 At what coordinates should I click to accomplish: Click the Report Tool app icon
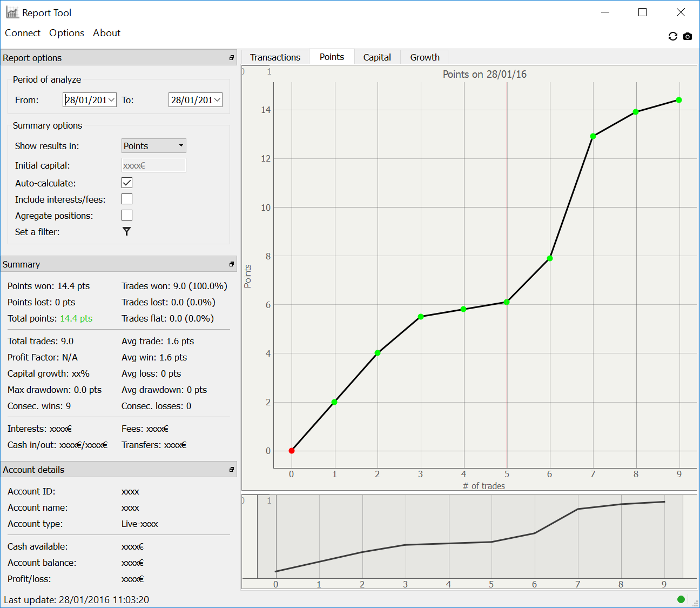pos(12,12)
